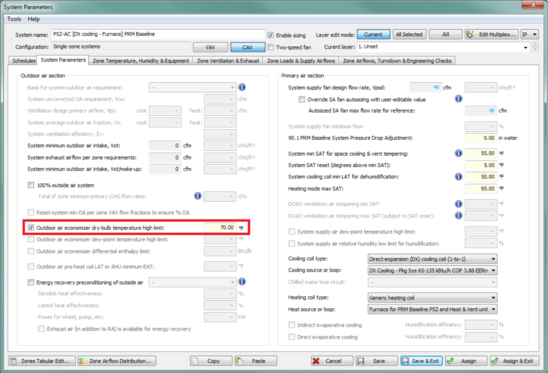
Task: Switch to Zone Ventilation & Exhaust tab
Action: (228, 60)
